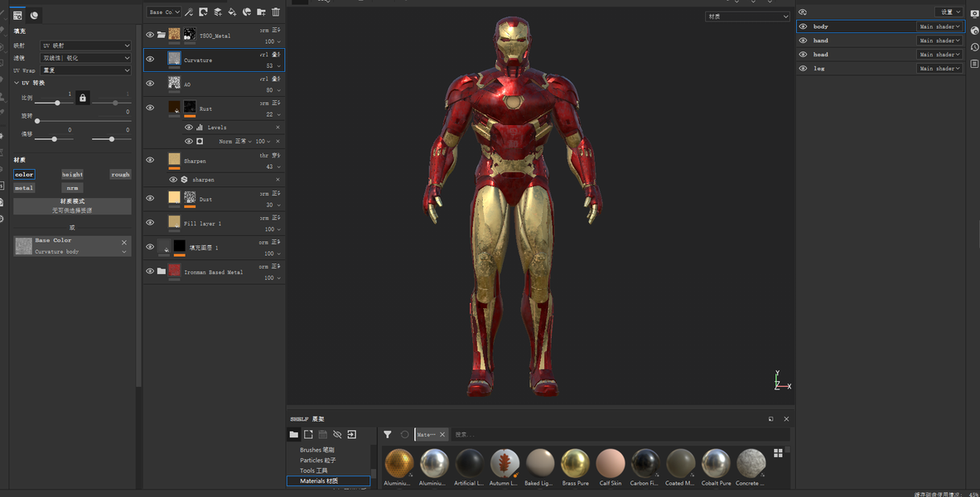
Task: Open the properties fill tab icon
Action: pos(17,15)
